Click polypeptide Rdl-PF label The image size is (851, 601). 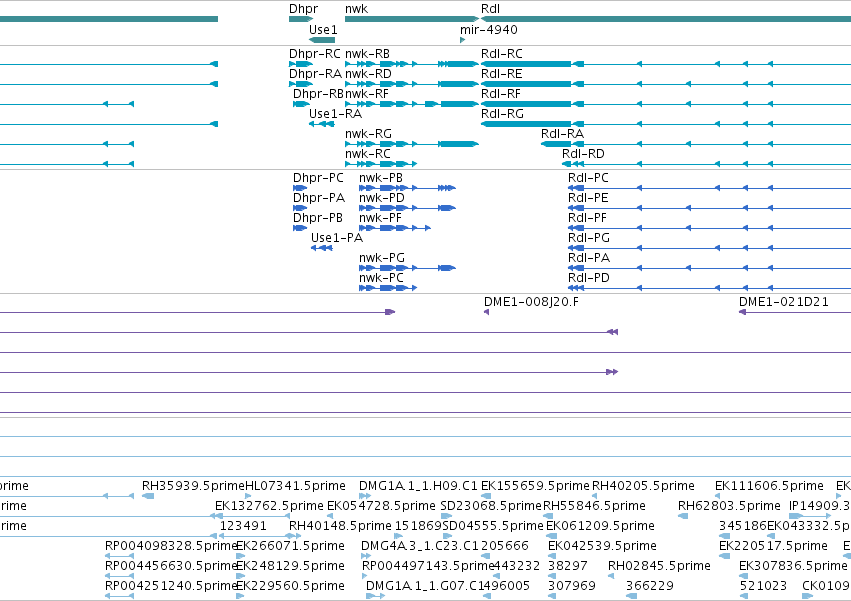[587, 218]
